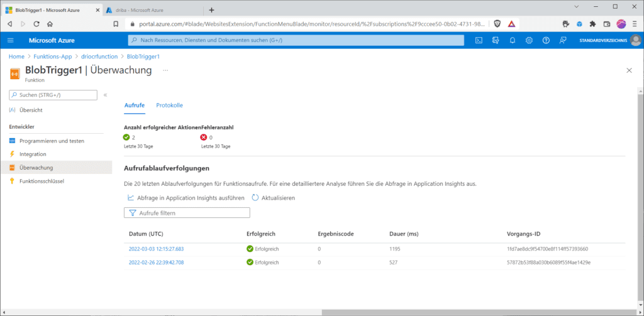Open the tab search dropdown arrow in title bar
The width and height of the screenshot is (644, 316).
coord(576,6)
